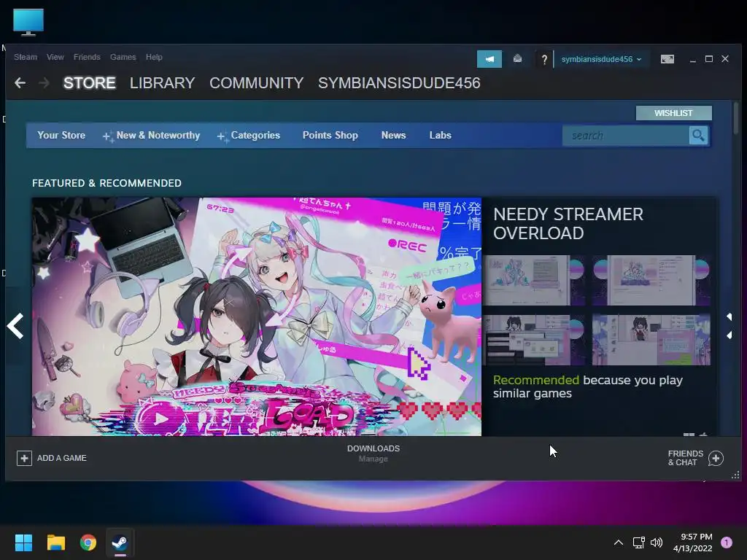Show hidden tray icons chevron
This screenshot has width=747, height=560.
619,542
